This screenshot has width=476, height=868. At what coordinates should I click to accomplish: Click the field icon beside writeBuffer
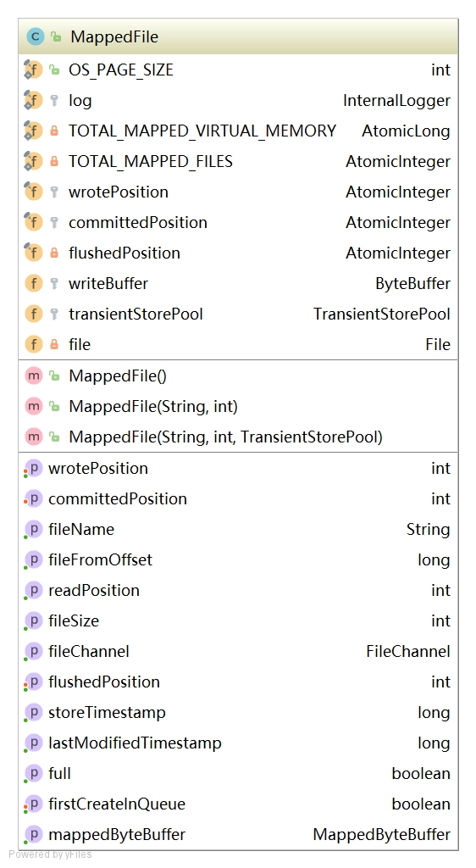34,283
